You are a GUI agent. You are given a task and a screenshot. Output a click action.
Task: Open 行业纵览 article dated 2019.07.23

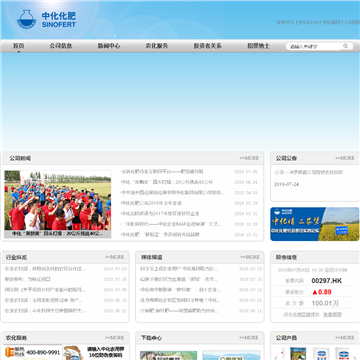45,269
